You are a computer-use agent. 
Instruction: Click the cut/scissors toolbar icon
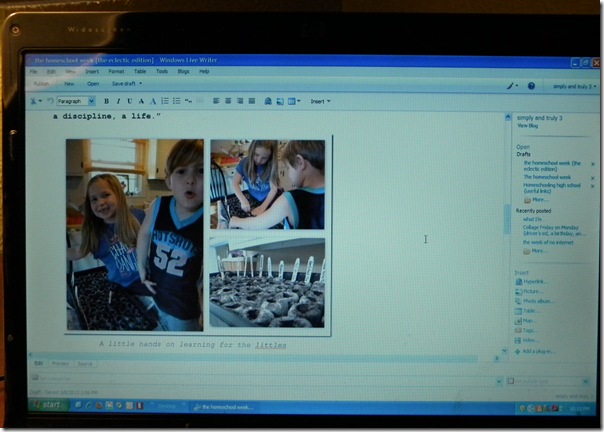(x=34, y=101)
